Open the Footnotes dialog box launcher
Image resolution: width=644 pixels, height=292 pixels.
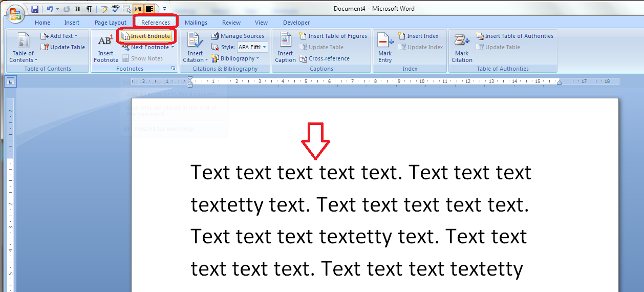173,68
